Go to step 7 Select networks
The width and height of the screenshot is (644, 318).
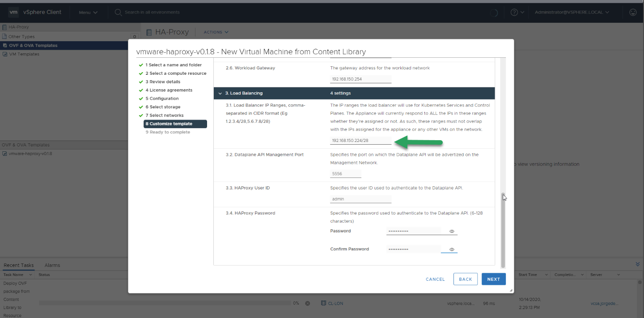164,116
